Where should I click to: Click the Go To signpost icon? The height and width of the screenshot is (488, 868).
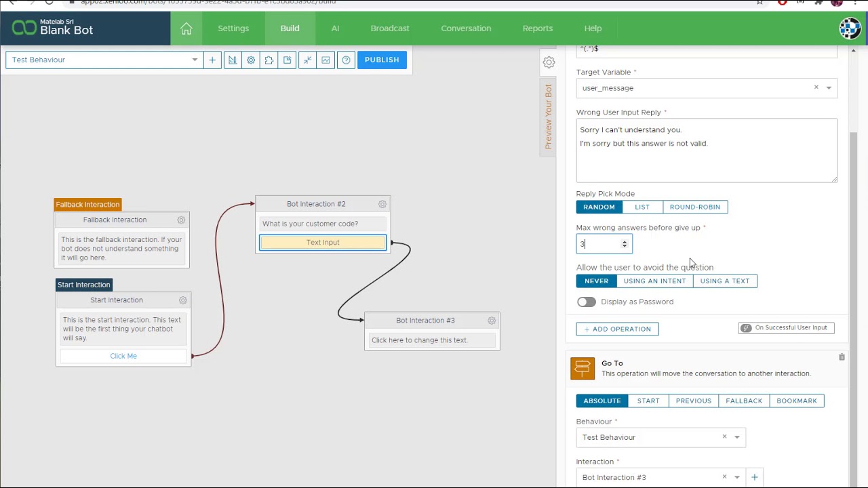pyautogui.click(x=583, y=368)
